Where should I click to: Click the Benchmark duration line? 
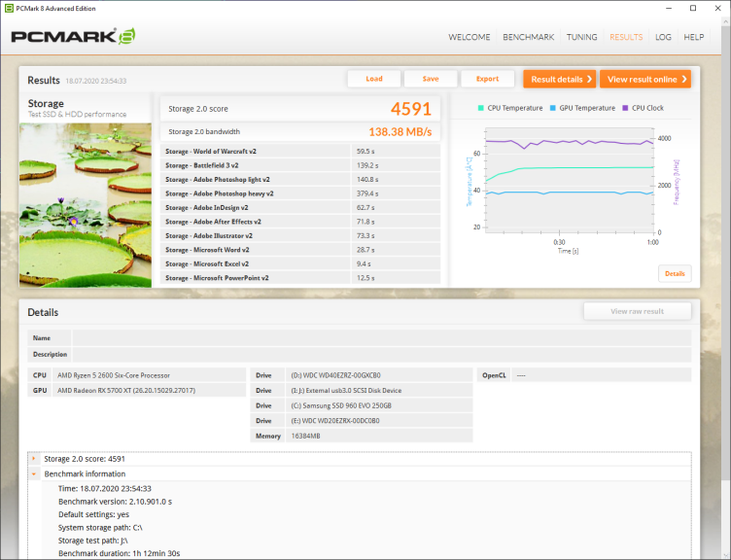[x=119, y=553]
